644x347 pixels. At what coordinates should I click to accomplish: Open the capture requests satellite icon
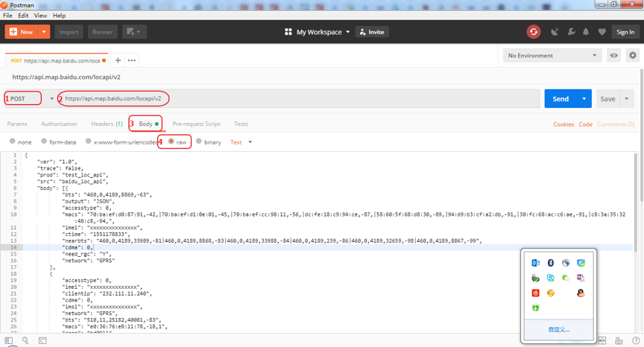(x=555, y=32)
